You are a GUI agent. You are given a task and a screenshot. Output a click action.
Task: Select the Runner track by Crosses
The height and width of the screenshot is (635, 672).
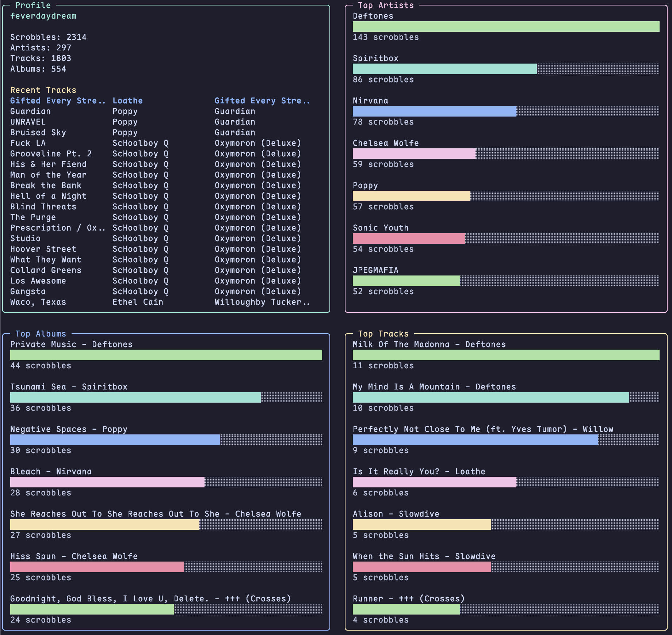pos(409,598)
